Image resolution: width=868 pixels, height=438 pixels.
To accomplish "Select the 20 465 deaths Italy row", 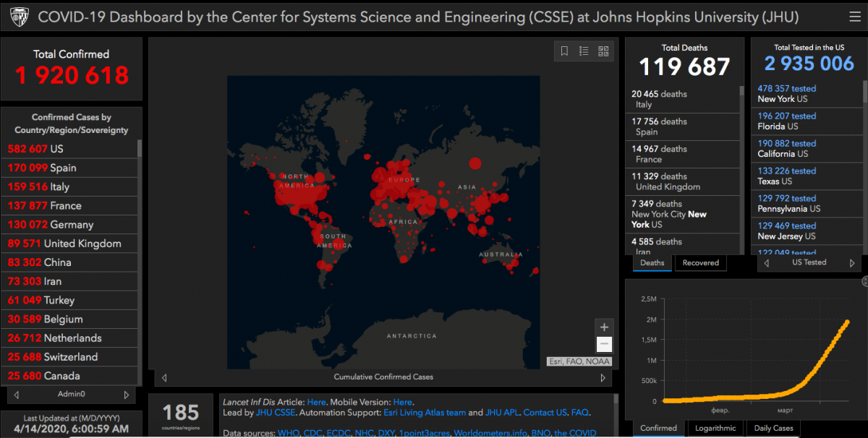I will 682,99.
